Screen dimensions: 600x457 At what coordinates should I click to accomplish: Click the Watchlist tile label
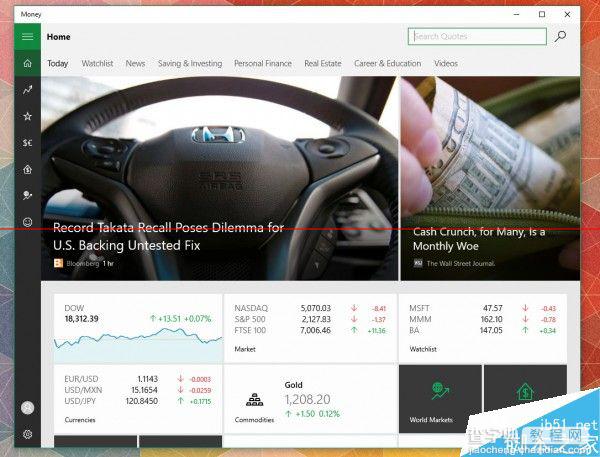click(x=423, y=349)
